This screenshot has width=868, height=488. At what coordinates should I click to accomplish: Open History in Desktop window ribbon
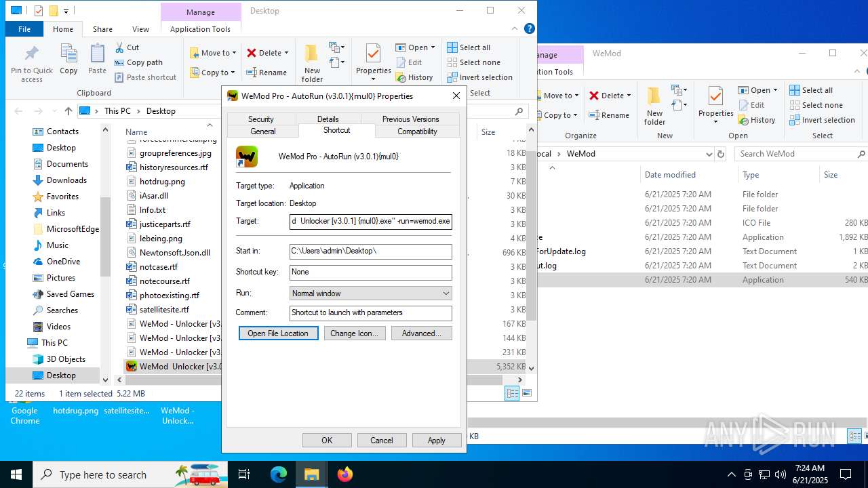(x=414, y=77)
